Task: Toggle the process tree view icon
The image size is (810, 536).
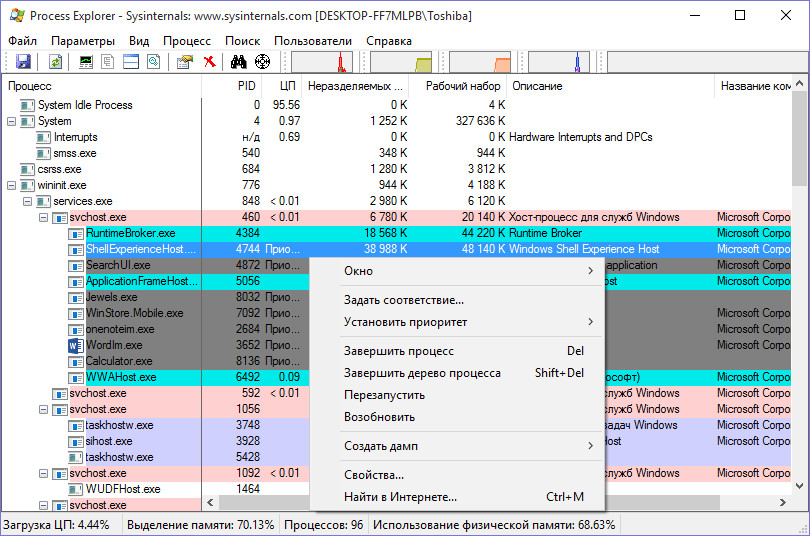Action: click(x=108, y=62)
